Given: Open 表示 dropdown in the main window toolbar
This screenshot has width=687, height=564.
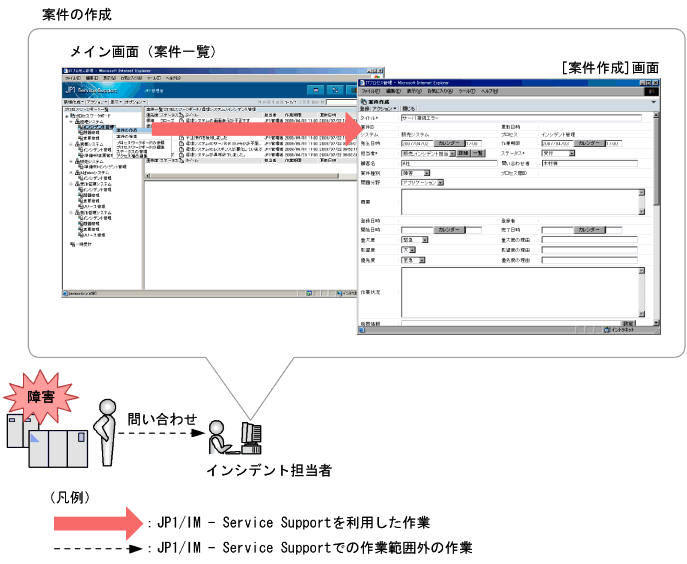Looking at the screenshot, I should click(x=116, y=102).
